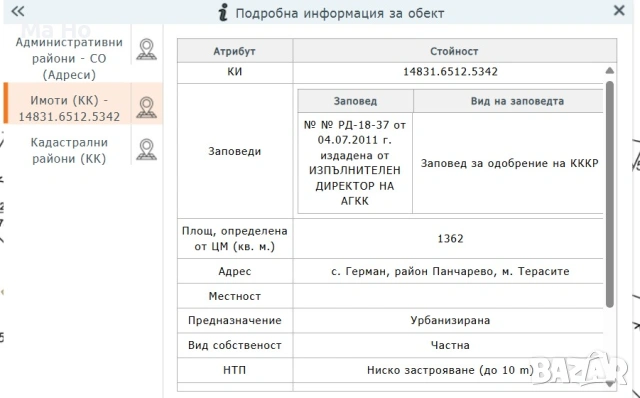Click the Частна ownership value

[450, 345]
